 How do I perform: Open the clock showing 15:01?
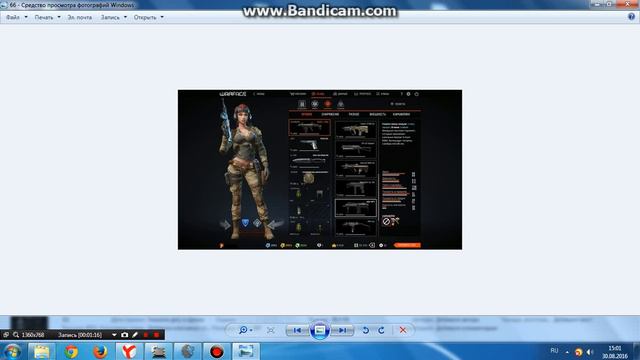(x=615, y=352)
